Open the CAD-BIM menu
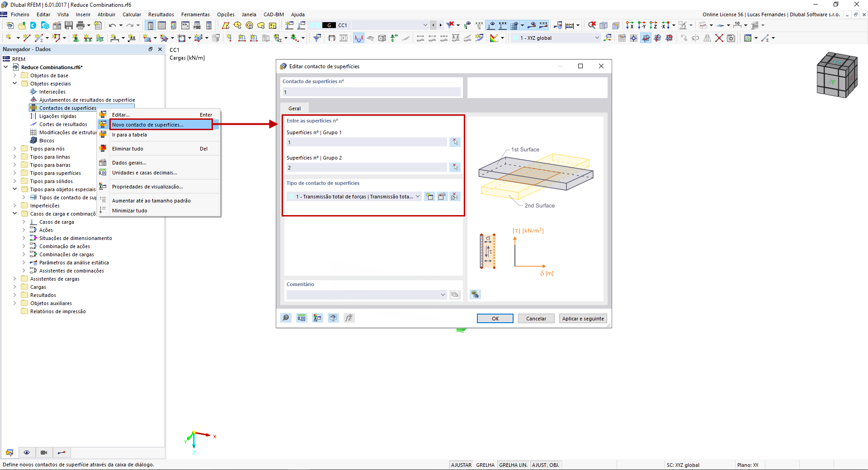The image size is (868, 470). (274, 14)
